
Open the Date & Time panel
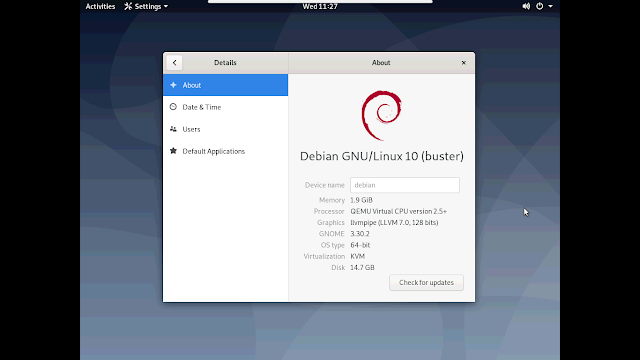click(x=225, y=107)
